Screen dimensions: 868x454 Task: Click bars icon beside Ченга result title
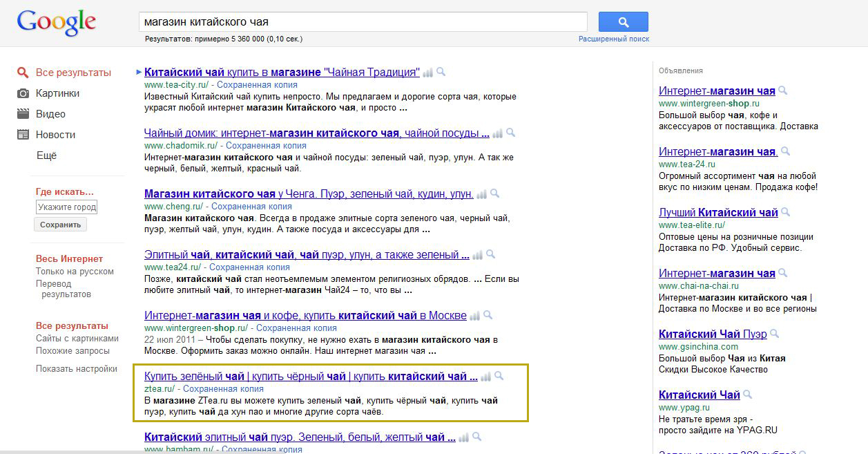(482, 193)
